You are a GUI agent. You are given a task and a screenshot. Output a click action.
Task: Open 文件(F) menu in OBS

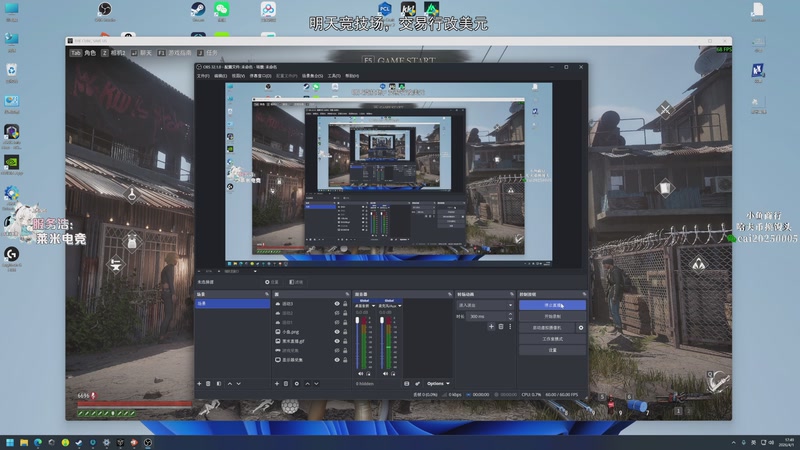click(x=203, y=76)
